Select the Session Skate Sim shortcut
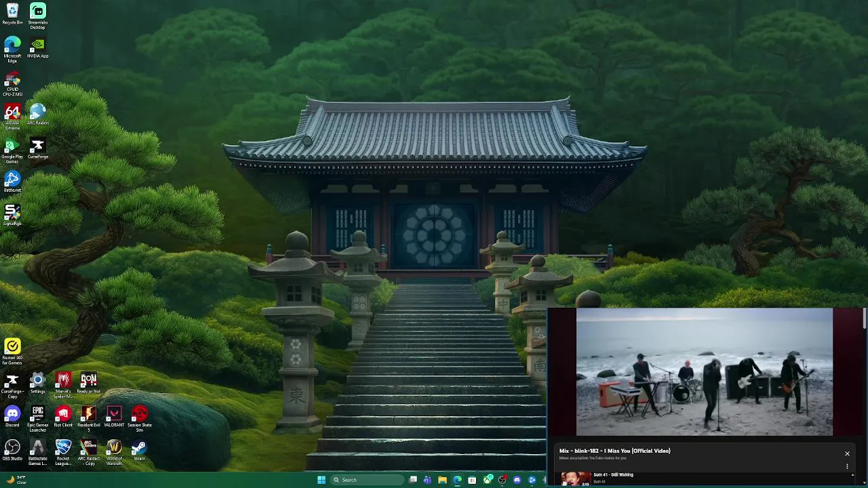 point(140,419)
